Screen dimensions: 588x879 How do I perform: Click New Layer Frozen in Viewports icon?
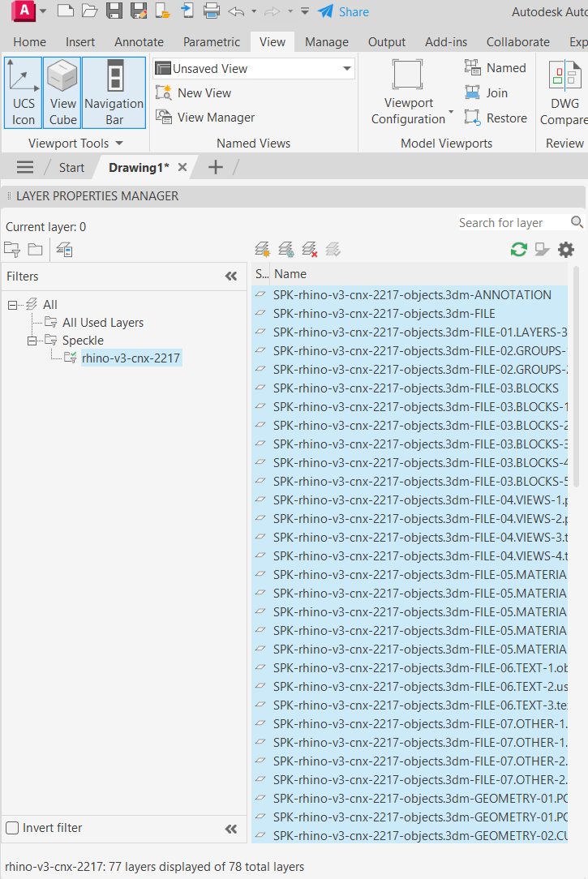tap(285, 250)
